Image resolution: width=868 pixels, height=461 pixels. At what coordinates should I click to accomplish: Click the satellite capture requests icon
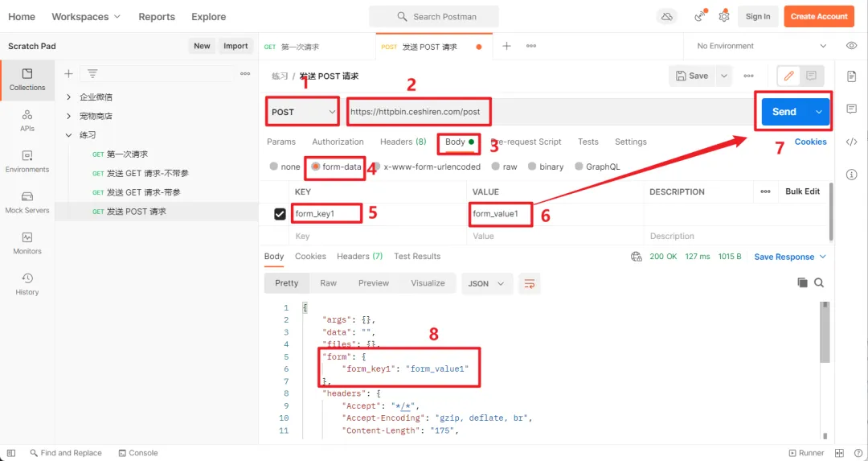point(700,17)
